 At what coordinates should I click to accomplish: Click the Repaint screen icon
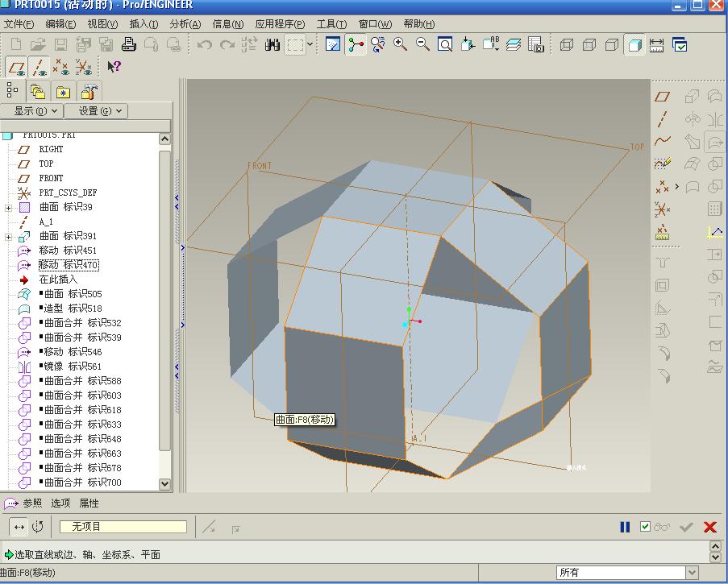pyautogui.click(x=333, y=44)
